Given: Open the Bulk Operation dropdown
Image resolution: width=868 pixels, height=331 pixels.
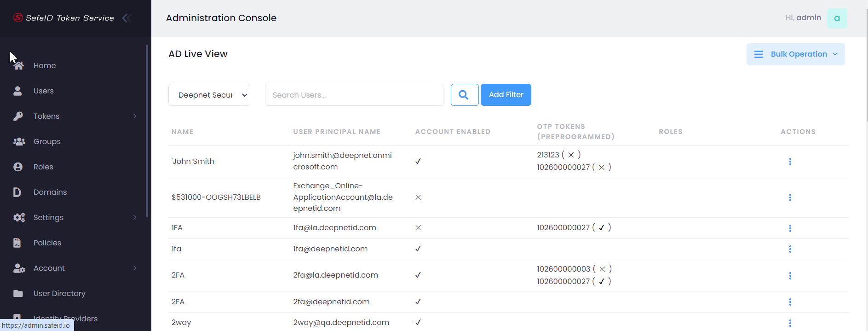Looking at the screenshot, I should point(795,54).
